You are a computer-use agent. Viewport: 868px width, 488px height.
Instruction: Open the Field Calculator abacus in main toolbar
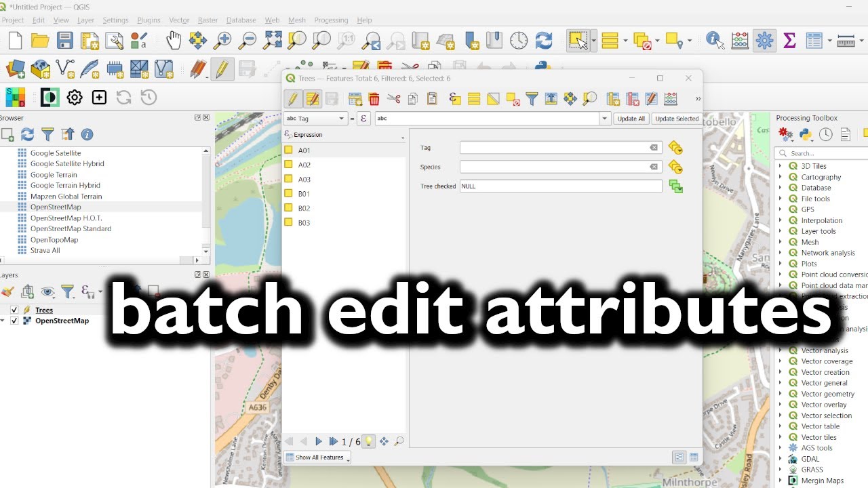click(740, 41)
